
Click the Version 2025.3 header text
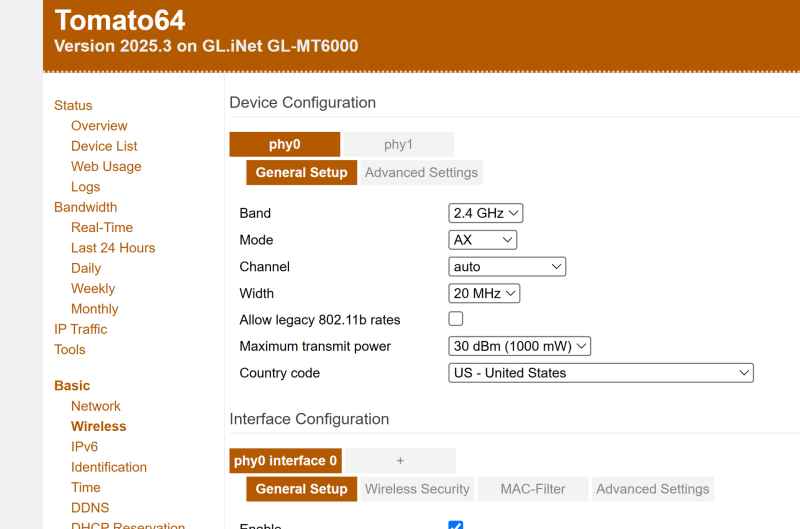[206, 46]
